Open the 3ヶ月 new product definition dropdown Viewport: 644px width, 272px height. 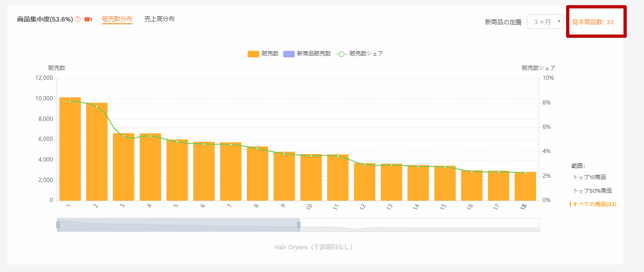[x=545, y=22]
